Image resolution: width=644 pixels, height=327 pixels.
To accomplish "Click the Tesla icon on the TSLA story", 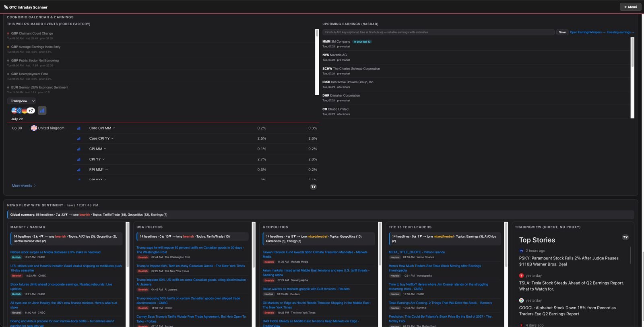I will [x=521, y=276].
